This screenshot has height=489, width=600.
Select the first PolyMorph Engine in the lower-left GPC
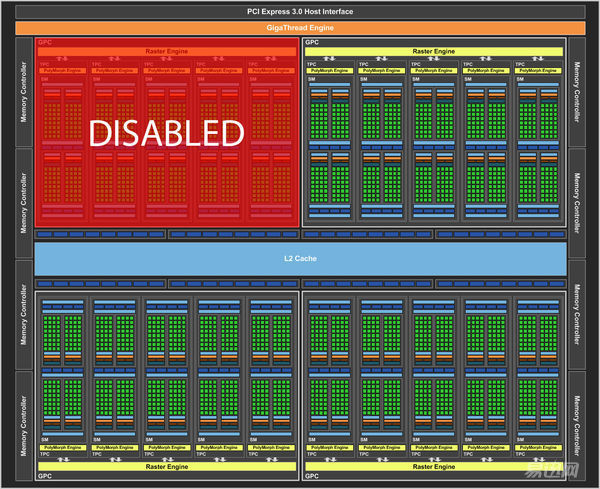(62, 447)
